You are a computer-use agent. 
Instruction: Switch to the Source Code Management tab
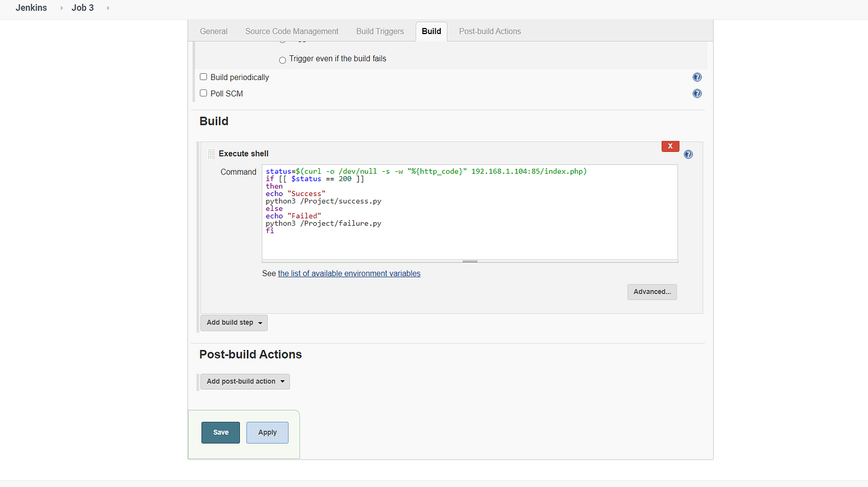pyautogui.click(x=291, y=31)
